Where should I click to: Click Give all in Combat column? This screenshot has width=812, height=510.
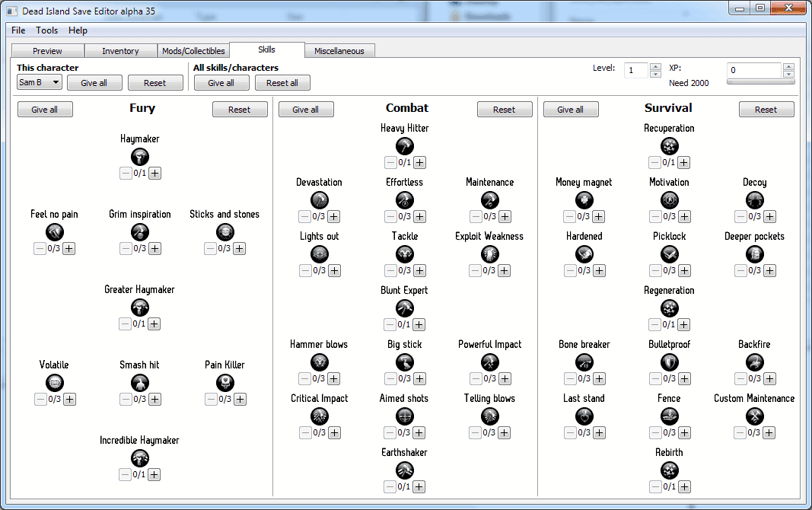(305, 110)
